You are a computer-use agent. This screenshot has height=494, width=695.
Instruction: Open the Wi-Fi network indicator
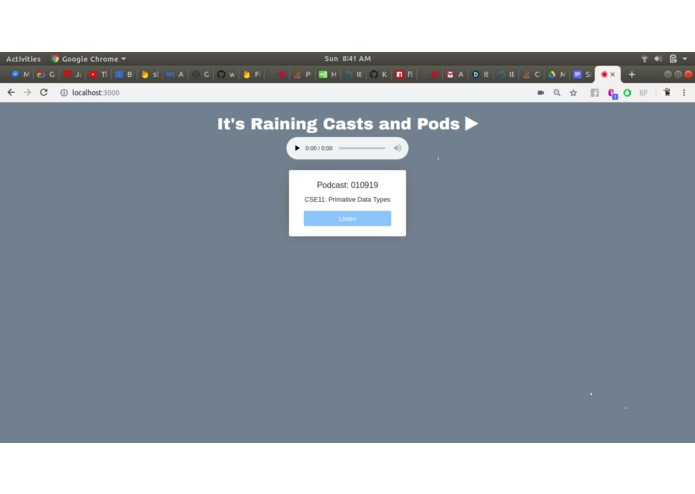pyautogui.click(x=644, y=58)
